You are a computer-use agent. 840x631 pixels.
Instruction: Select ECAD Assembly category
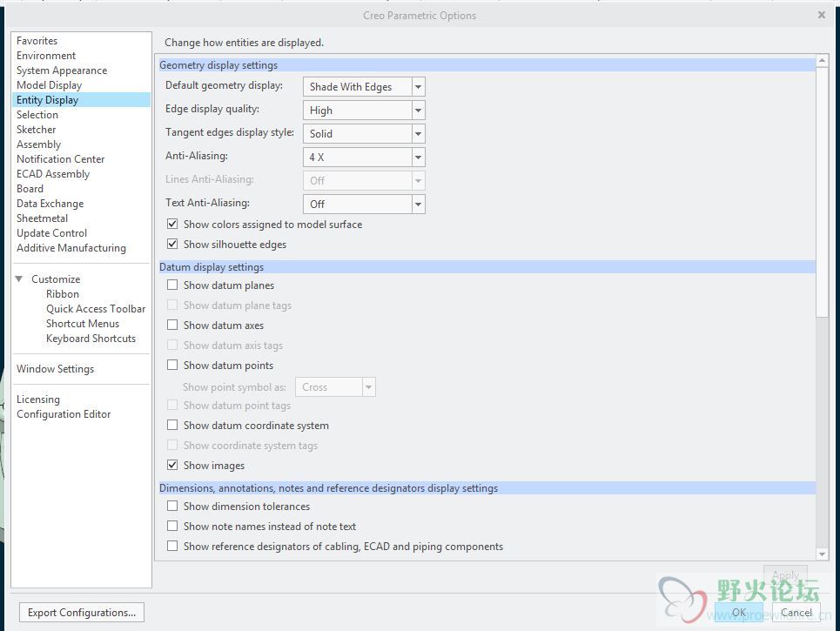53,174
